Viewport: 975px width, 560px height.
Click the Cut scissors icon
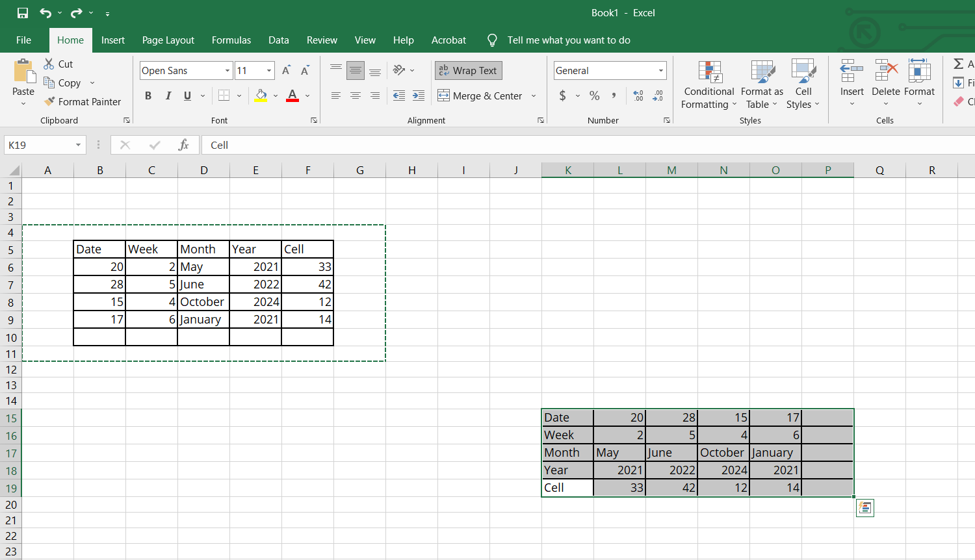tap(49, 64)
